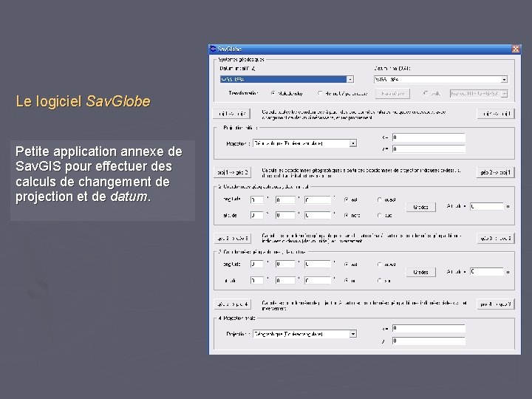
Task: Click the y field of projection initiale
Action: (x=429, y=149)
